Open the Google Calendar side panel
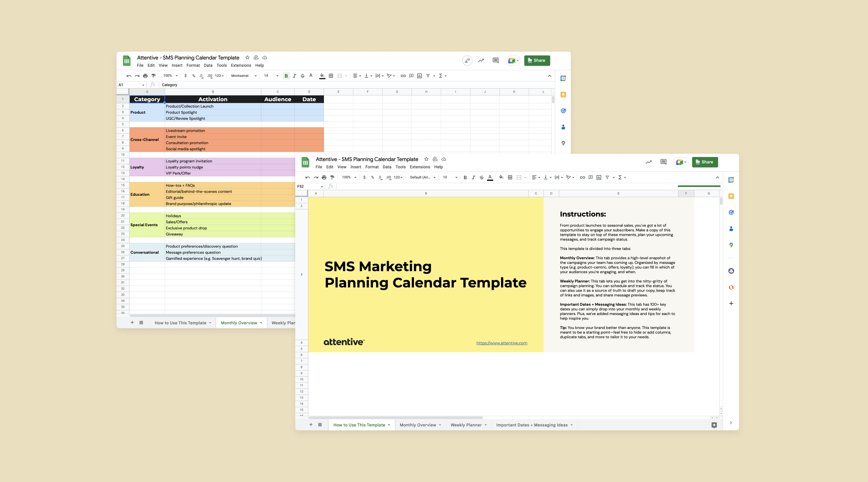868x482 pixels. coord(731,180)
